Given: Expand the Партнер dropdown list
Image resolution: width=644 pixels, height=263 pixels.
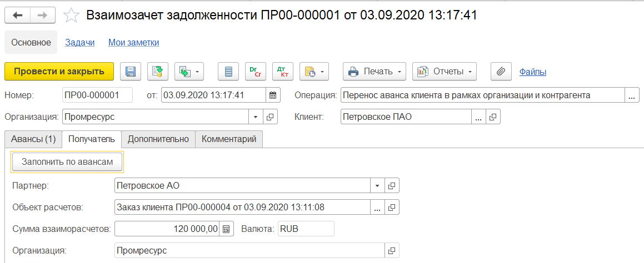Looking at the screenshot, I should click(377, 185).
